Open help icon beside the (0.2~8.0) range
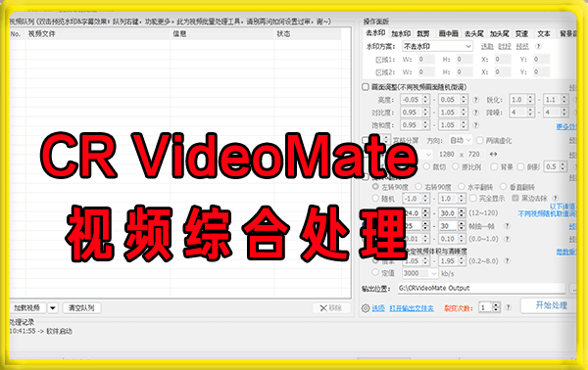Viewport: 588px width, 370px height. 507,260
